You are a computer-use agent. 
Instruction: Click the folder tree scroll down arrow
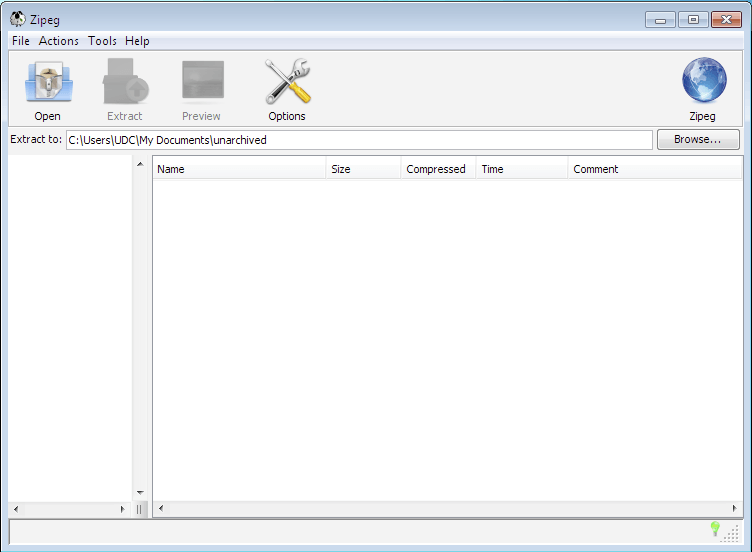click(140, 493)
